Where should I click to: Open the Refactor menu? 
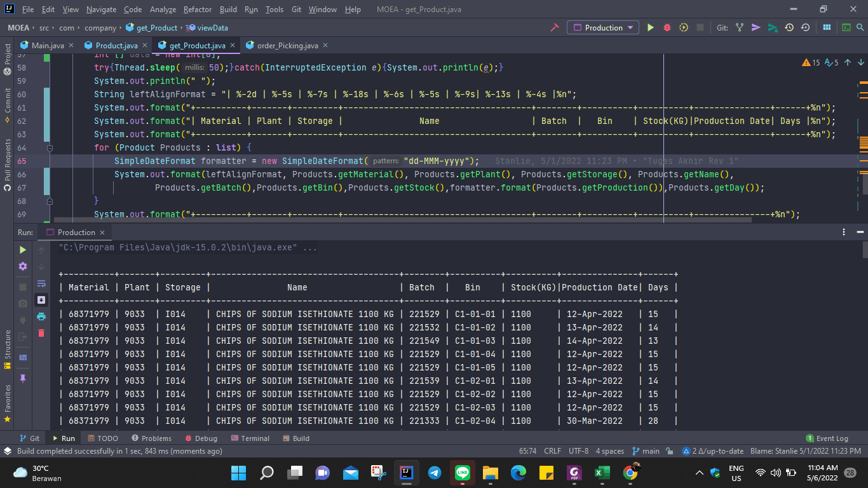click(x=198, y=10)
